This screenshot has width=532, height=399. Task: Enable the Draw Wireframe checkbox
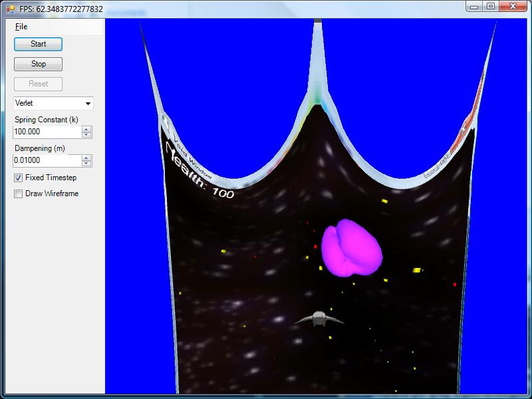coord(19,194)
